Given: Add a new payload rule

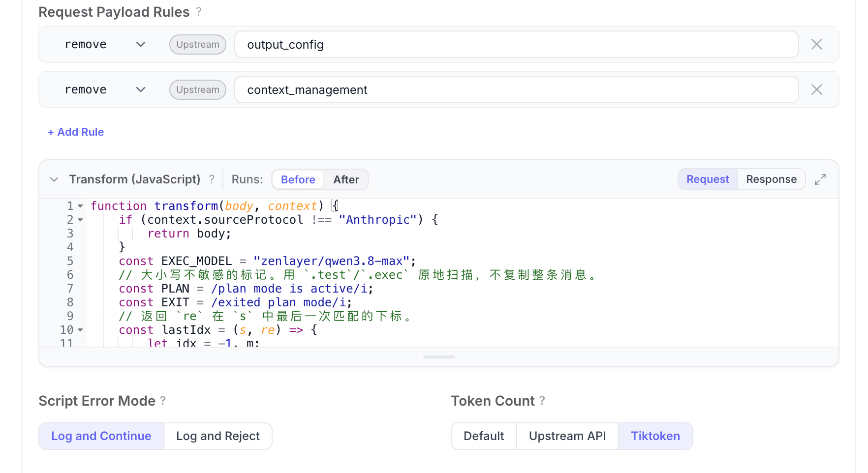Looking at the screenshot, I should [x=76, y=132].
